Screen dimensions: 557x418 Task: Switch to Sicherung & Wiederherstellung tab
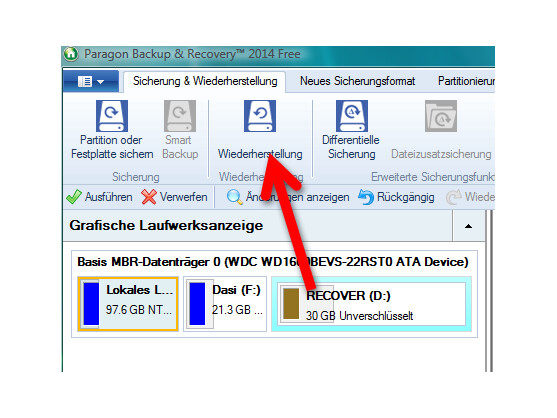205,81
